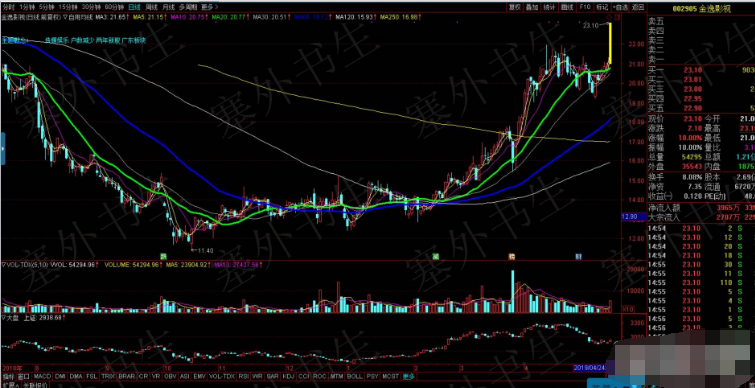The width and height of the screenshot is (755, 388).
Task: Click the 11.40 low price label
Action: tap(205, 250)
